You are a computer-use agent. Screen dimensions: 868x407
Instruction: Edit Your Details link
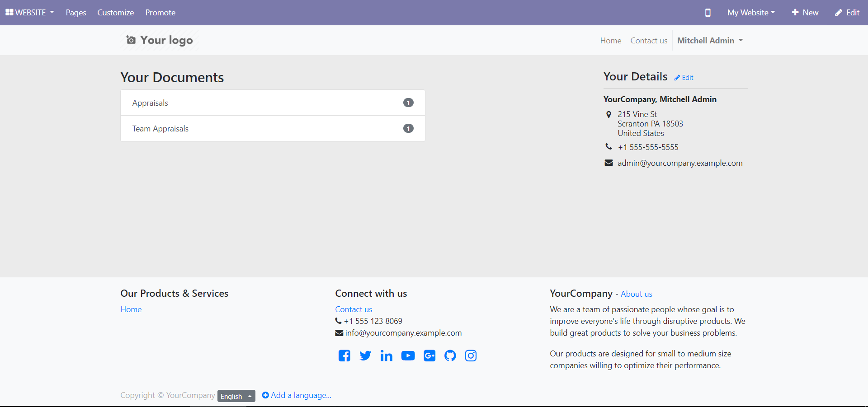point(684,78)
